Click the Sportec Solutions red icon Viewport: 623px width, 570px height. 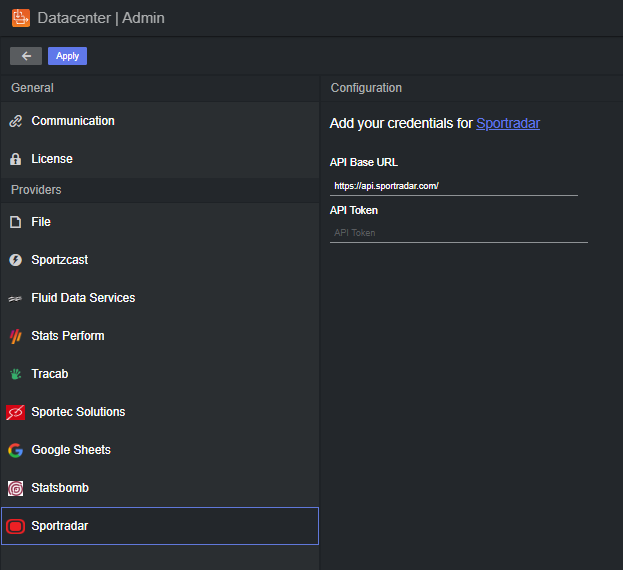pyautogui.click(x=15, y=412)
